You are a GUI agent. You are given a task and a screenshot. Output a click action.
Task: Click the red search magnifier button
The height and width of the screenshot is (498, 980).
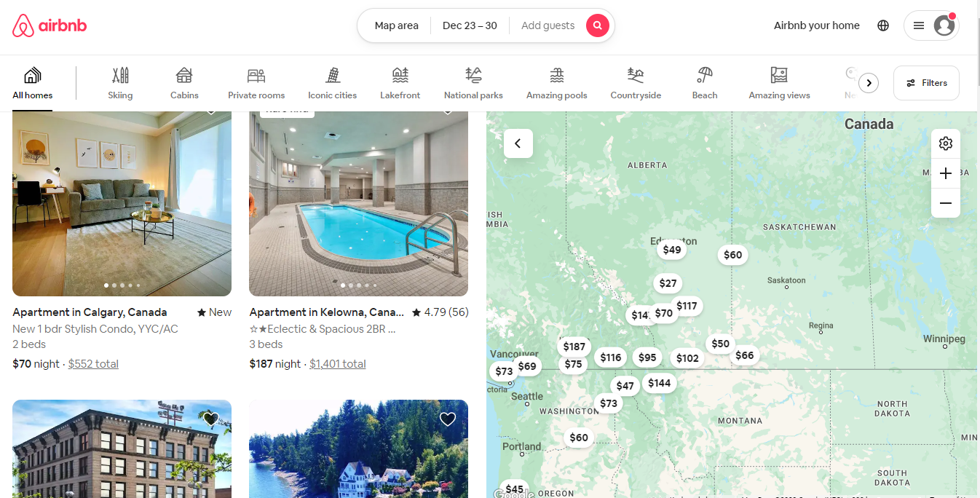[597, 25]
